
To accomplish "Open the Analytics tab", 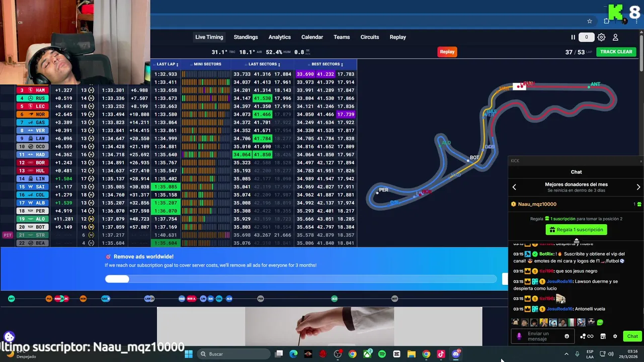I will [x=280, y=37].
